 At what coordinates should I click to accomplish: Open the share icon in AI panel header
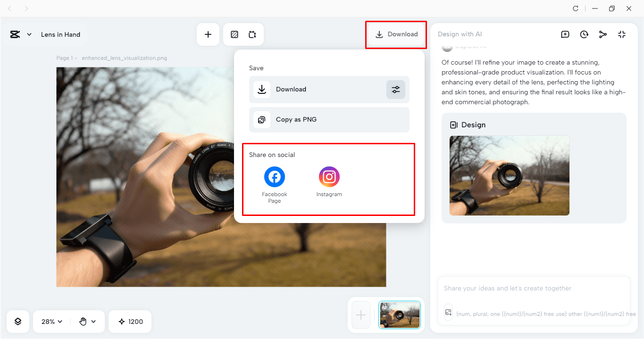coord(603,34)
